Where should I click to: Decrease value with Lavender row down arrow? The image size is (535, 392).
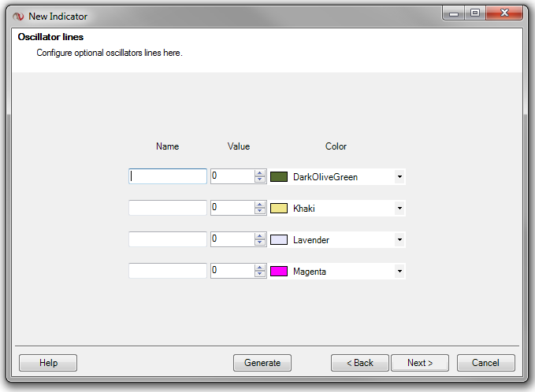pos(260,242)
